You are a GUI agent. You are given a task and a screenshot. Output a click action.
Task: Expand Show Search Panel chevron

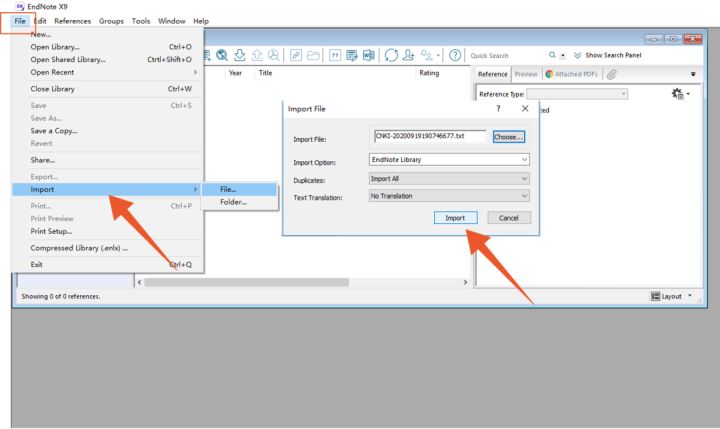coord(577,55)
